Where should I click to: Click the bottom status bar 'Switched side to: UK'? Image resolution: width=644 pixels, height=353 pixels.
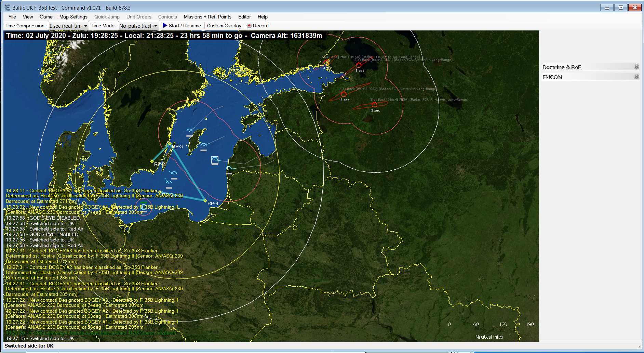pyautogui.click(x=29, y=346)
